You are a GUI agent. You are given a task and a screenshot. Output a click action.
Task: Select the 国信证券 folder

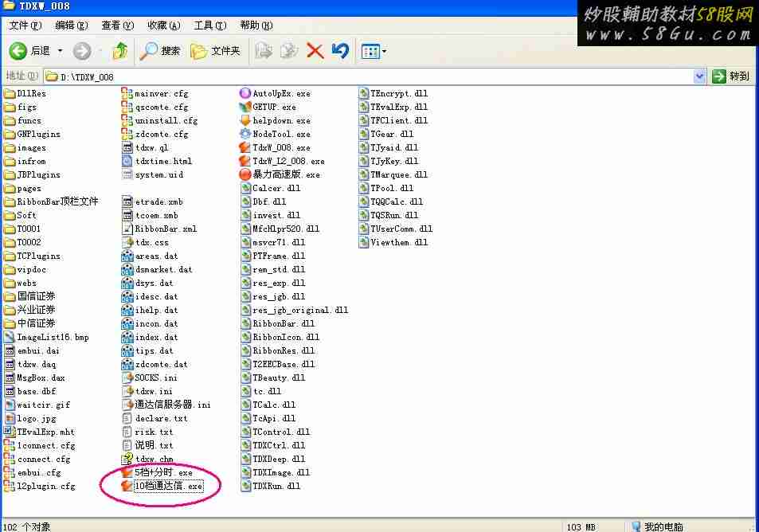click(29, 296)
